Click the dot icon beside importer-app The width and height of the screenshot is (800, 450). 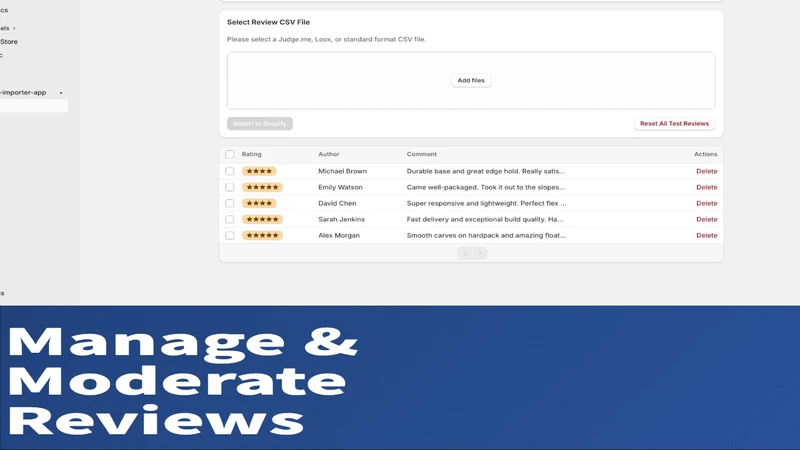pyautogui.click(x=61, y=93)
